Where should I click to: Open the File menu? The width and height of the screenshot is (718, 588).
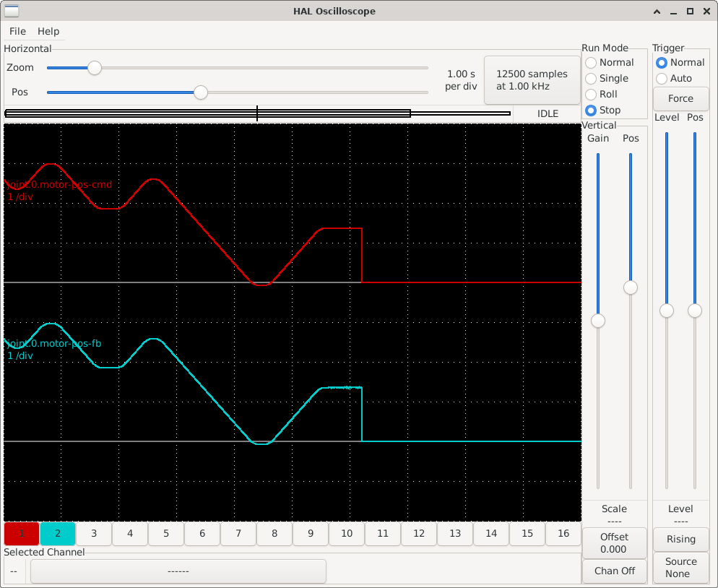point(17,31)
